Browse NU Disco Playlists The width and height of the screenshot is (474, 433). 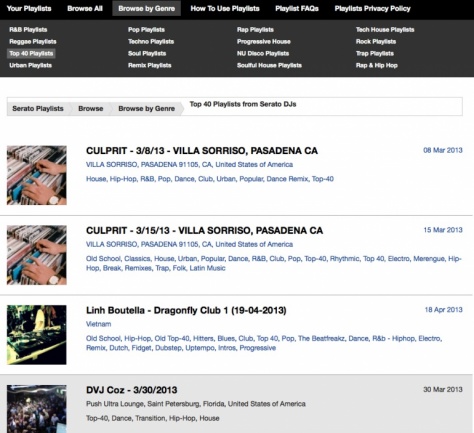(x=263, y=54)
